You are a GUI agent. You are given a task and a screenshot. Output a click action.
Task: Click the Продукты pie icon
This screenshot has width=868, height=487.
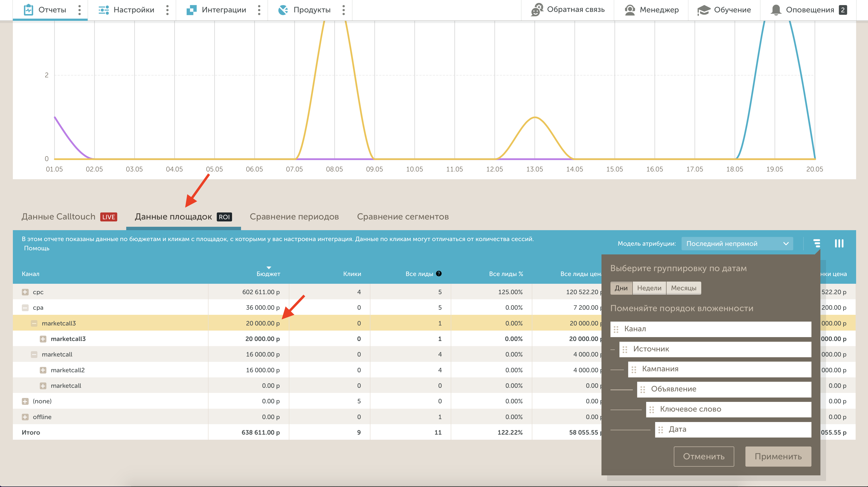coord(283,10)
